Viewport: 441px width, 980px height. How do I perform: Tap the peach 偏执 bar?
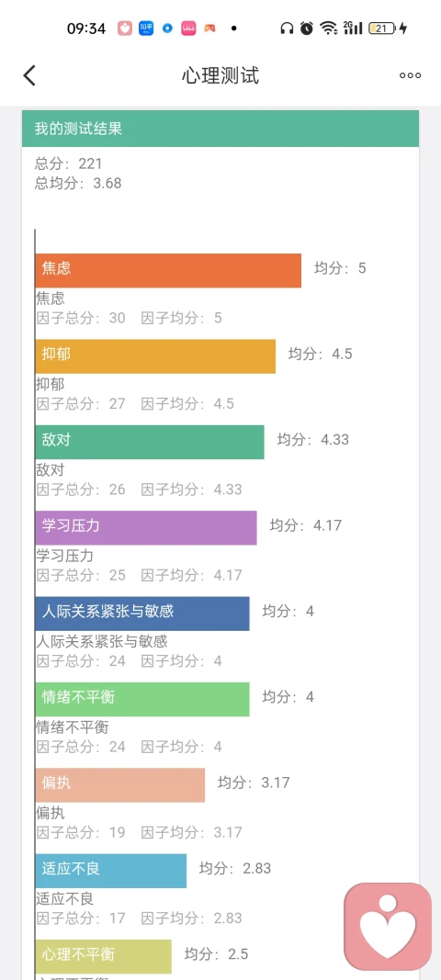pos(120,785)
